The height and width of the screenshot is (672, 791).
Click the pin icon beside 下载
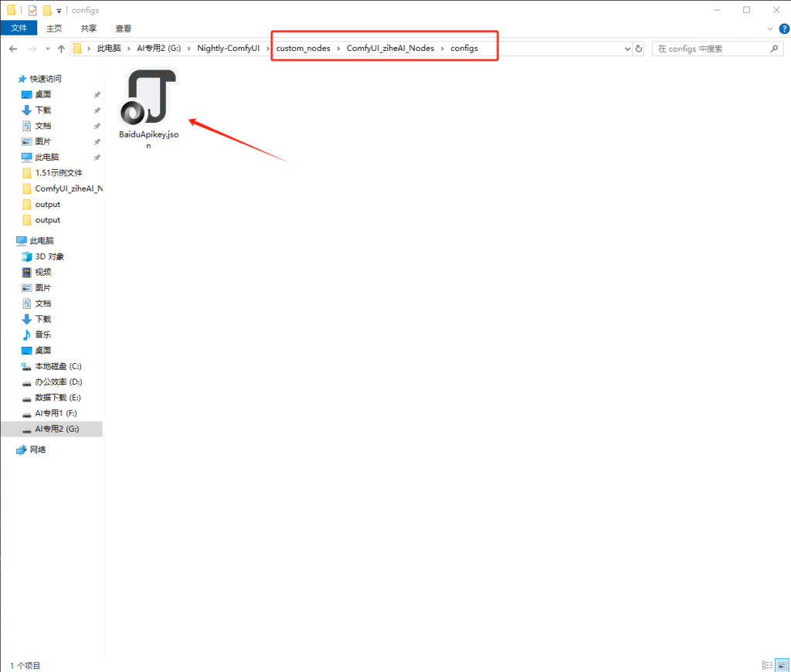[x=97, y=110]
